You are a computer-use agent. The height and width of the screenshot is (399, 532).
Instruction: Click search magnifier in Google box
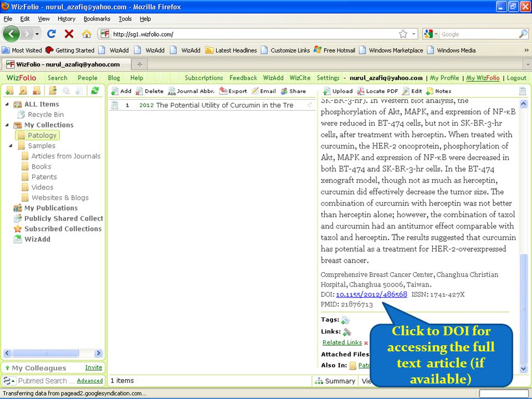click(523, 34)
